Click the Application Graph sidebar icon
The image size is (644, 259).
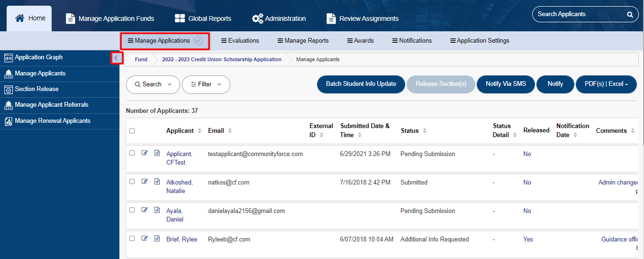[8, 58]
